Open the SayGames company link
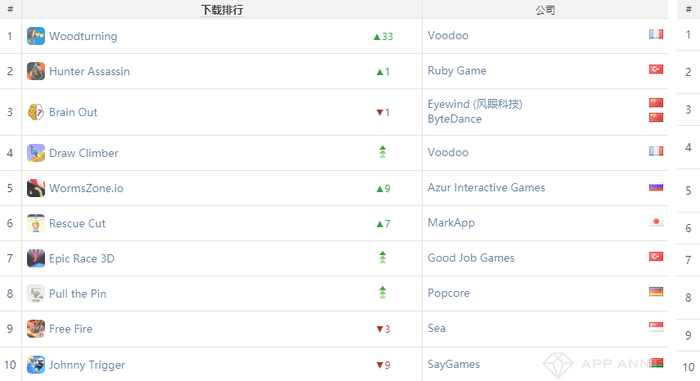700x381 pixels. click(x=454, y=364)
